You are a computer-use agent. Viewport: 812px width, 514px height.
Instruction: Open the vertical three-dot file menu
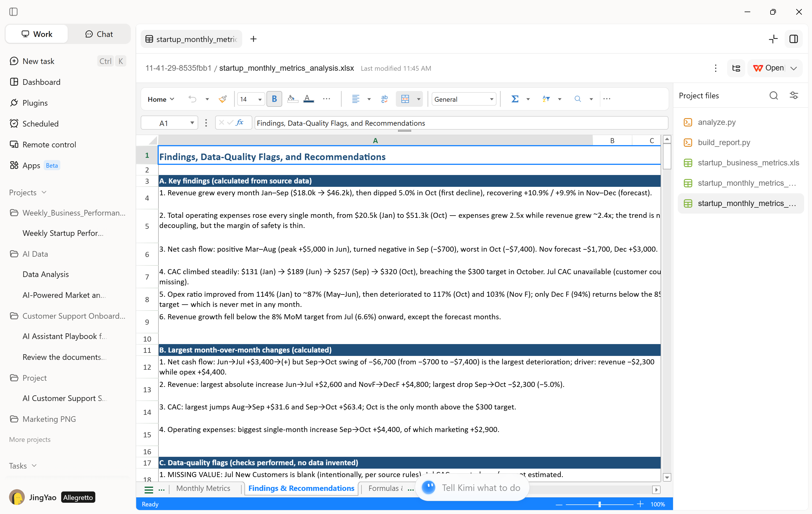(716, 68)
